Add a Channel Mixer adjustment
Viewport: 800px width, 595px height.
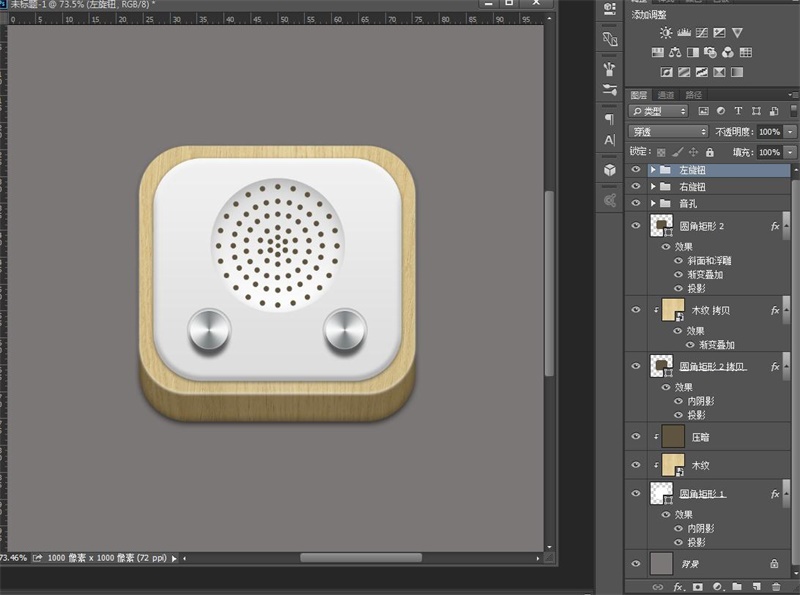728,53
